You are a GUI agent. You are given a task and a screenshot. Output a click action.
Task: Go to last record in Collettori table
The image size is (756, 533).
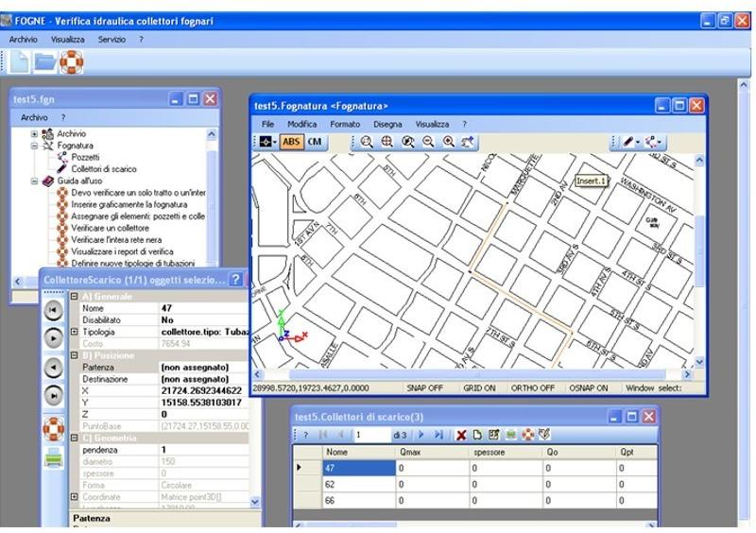pos(438,435)
